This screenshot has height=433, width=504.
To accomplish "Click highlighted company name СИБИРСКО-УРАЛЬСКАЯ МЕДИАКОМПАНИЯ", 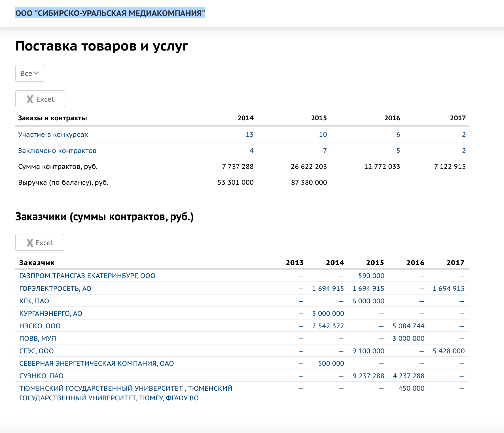I will 110,13.
